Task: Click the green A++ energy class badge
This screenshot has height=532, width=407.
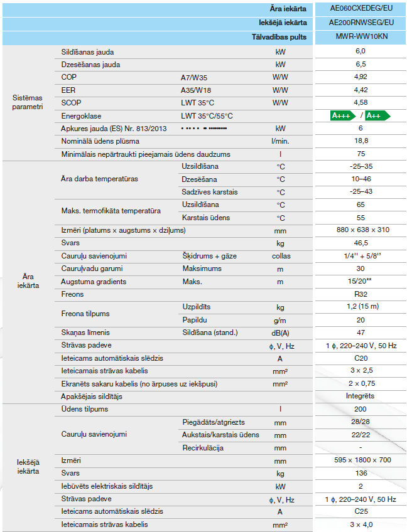Action: pyautogui.click(x=377, y=115)
